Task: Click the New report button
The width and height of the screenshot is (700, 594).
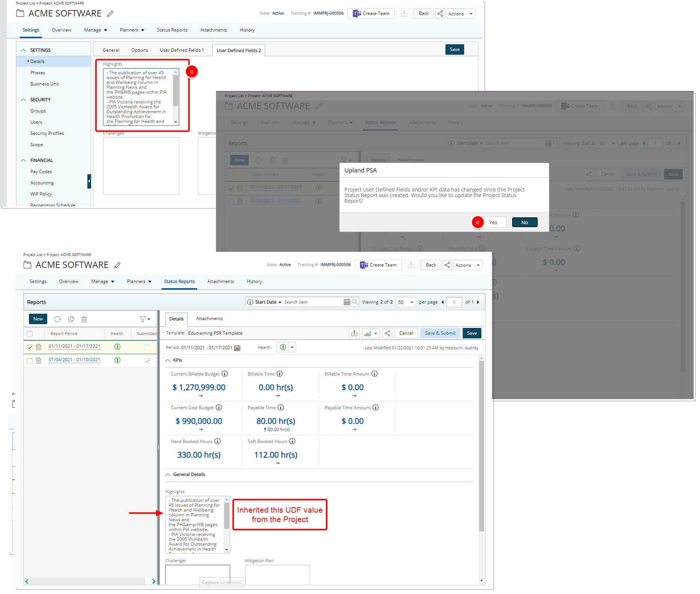Action: 38,319
